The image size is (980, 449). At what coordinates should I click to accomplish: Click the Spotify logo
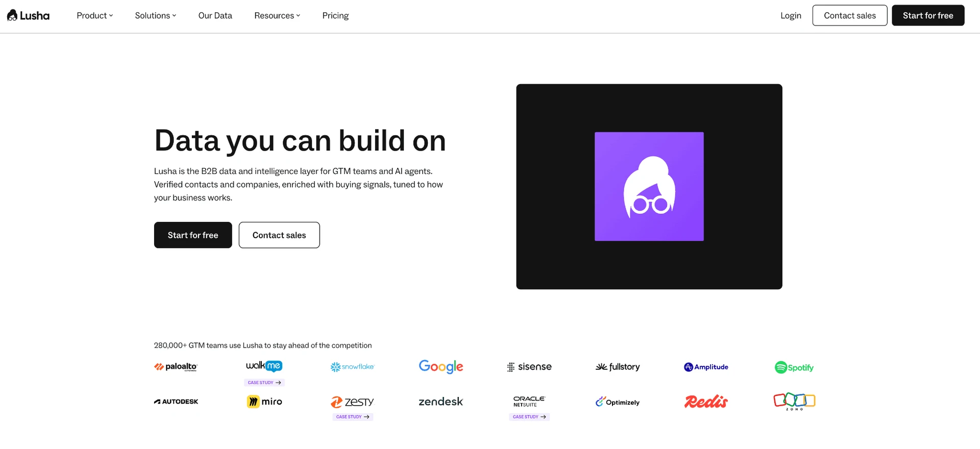794,367
